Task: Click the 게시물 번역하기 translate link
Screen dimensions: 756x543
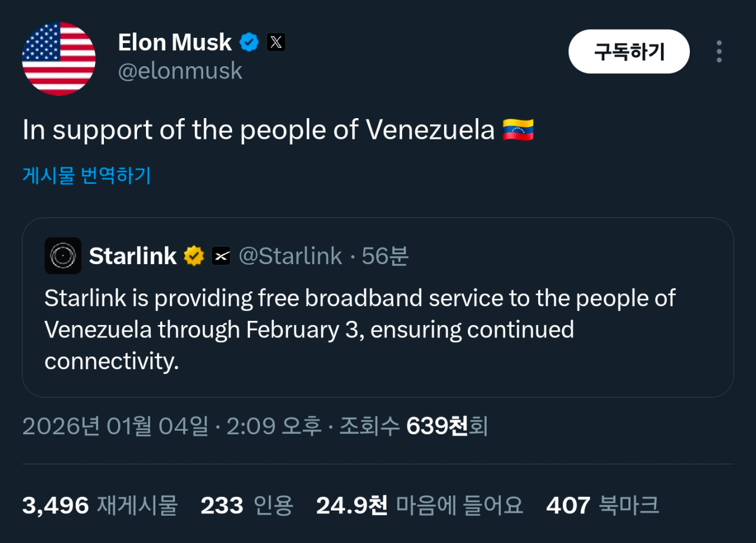Action: point(86,175)
